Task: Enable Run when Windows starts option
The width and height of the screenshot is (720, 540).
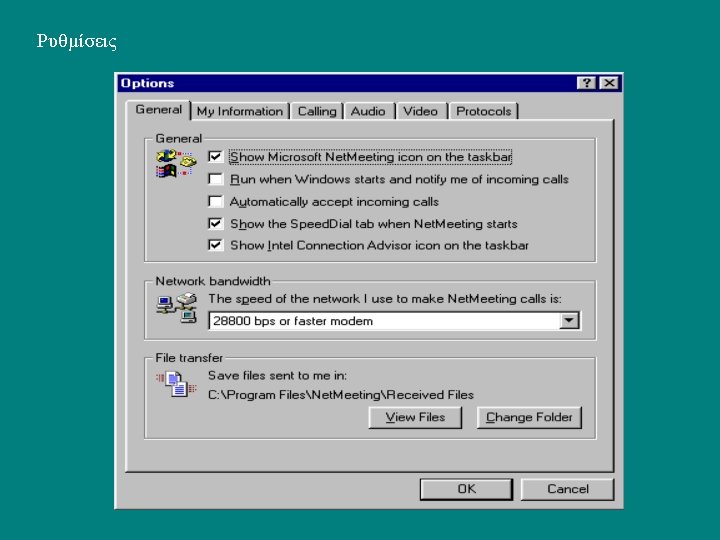Action: [x=215, y=179]
